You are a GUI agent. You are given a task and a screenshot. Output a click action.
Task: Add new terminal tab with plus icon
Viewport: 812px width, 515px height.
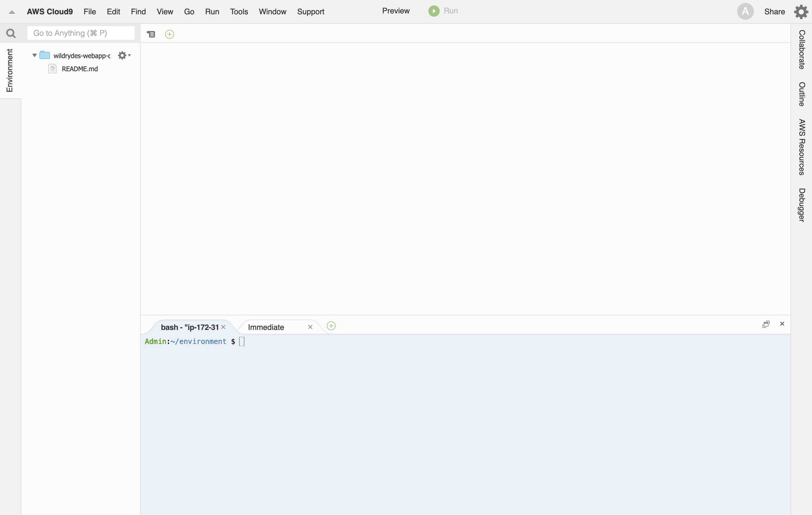tap(331, 326)
